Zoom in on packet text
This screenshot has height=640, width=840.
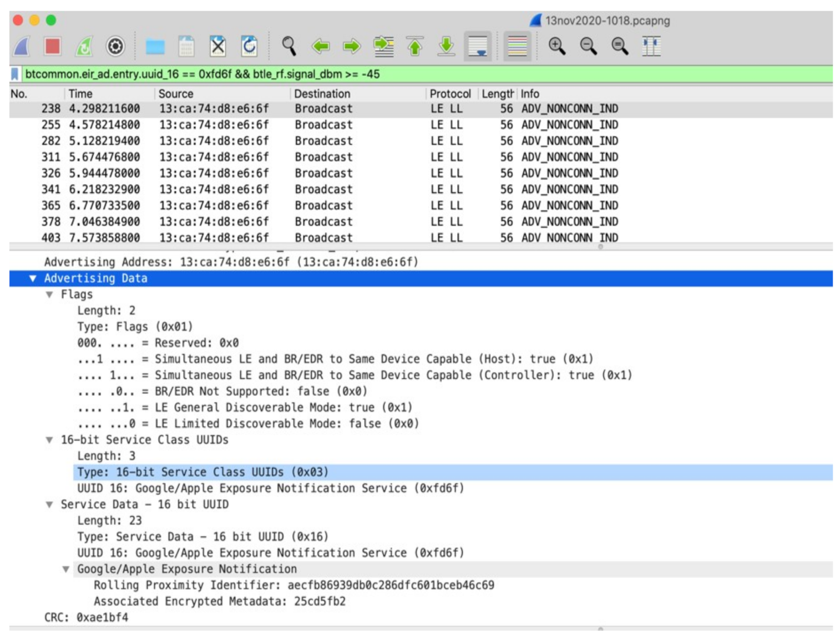tap(556, 46)
